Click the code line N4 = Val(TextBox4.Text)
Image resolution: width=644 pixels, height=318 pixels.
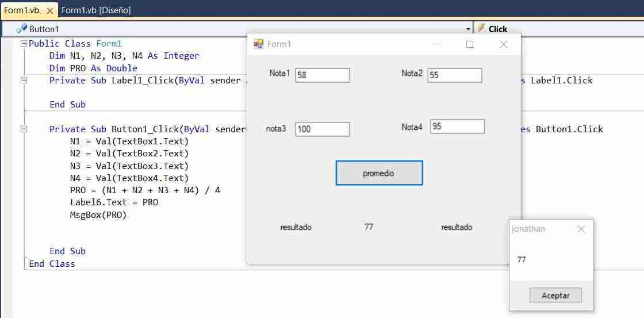pos(129,178)
